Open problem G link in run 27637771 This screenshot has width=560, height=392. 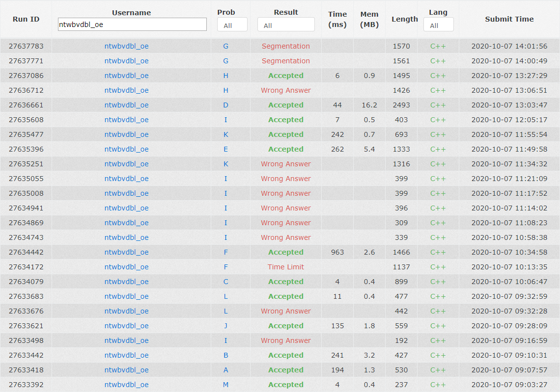(225, 61)
